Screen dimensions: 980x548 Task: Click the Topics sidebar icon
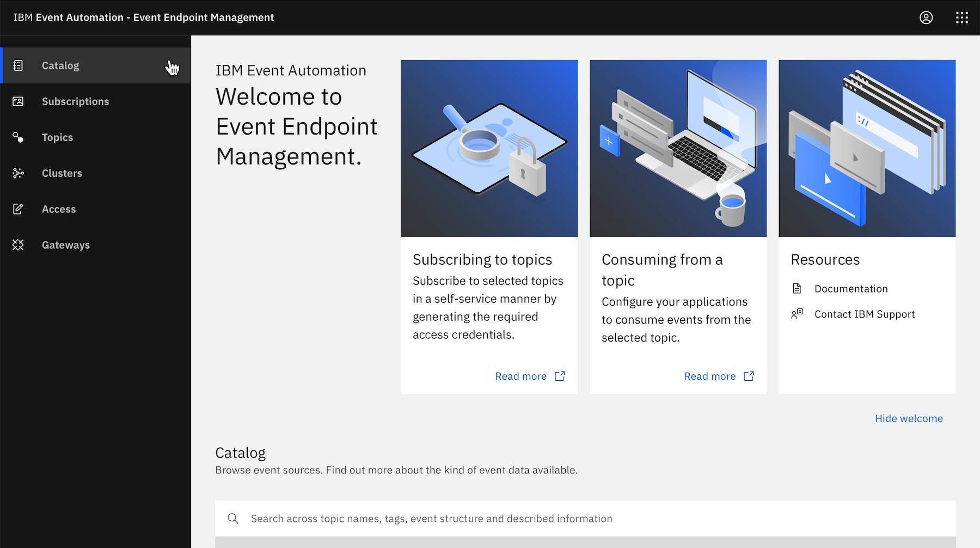tap(18, 137)
